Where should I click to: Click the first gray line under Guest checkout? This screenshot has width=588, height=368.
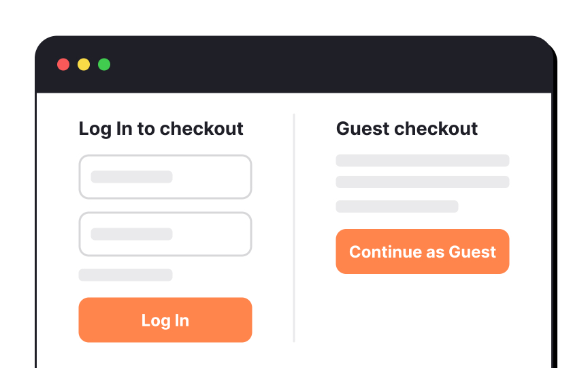pos(422,160)
